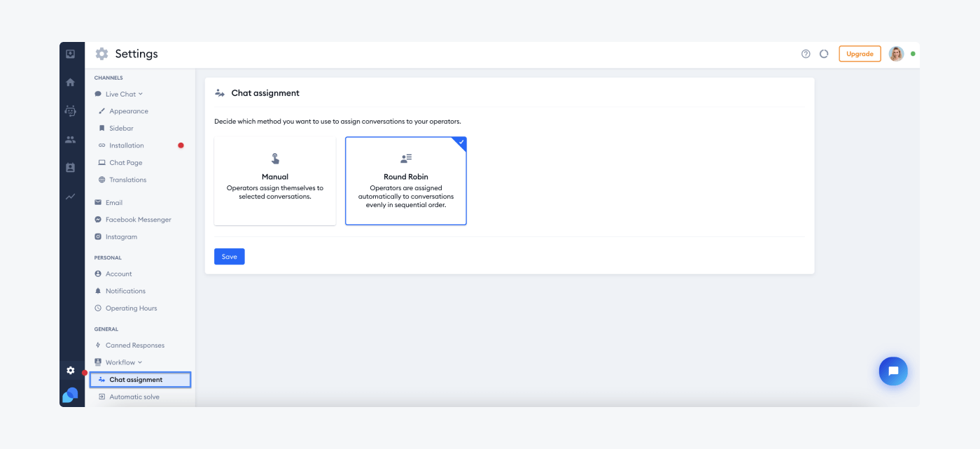Go to the home dashboard icon

71,82
